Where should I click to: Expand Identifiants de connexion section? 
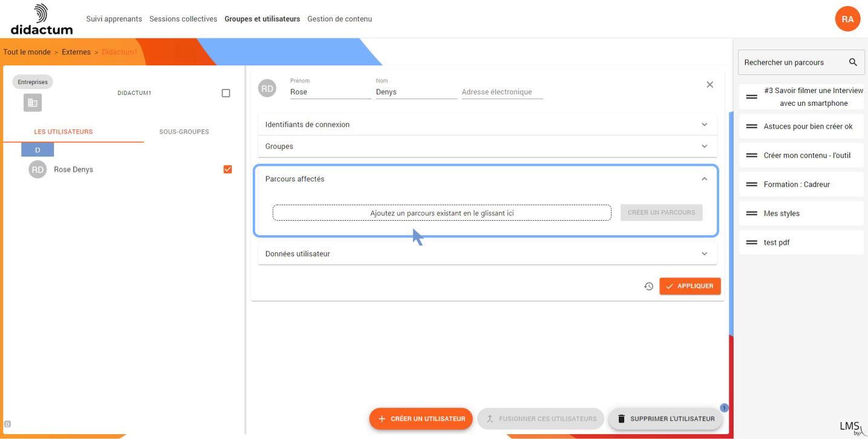point(488,125)
